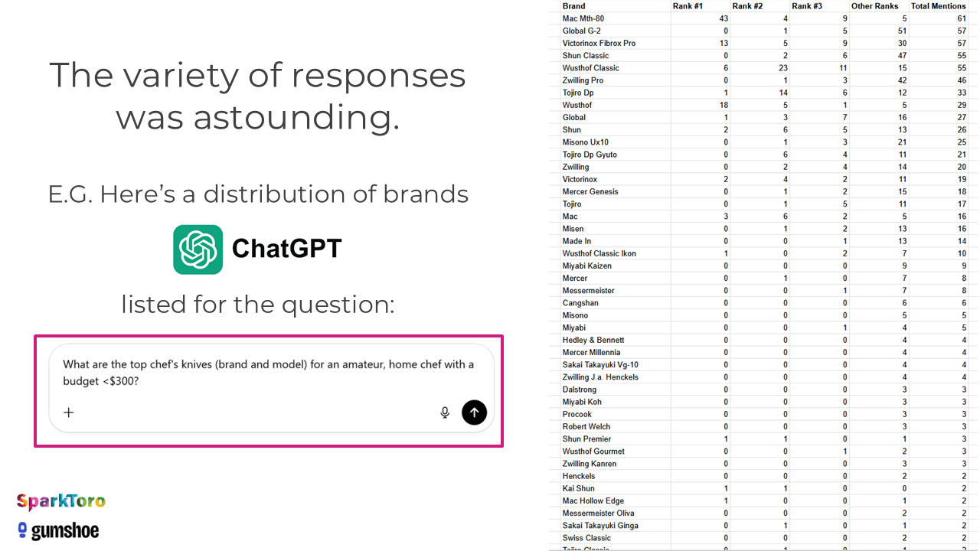Click the Victorinox Fibrox Pro row label
Screen dimensions: 980x551
click(x=599, y=43)
